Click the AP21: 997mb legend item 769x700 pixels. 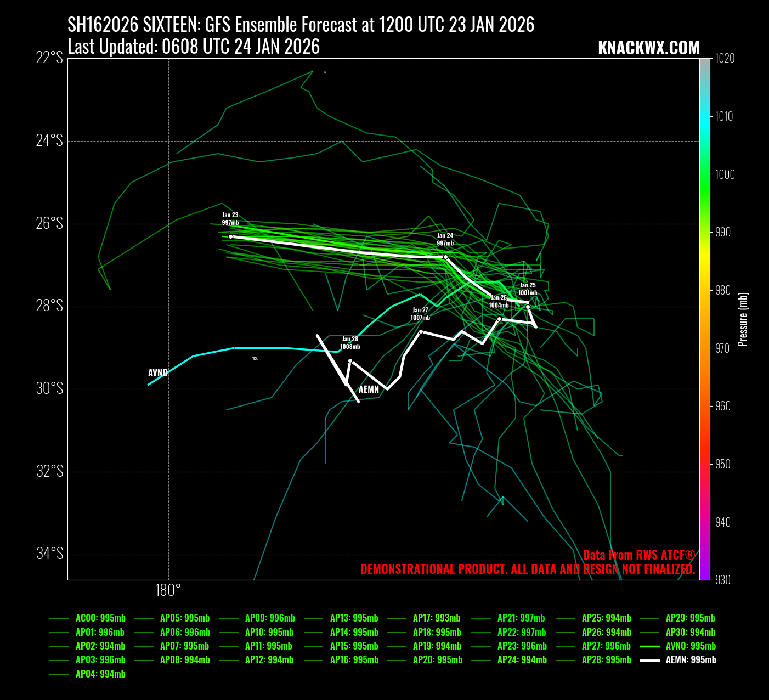(x=521, y=618)
